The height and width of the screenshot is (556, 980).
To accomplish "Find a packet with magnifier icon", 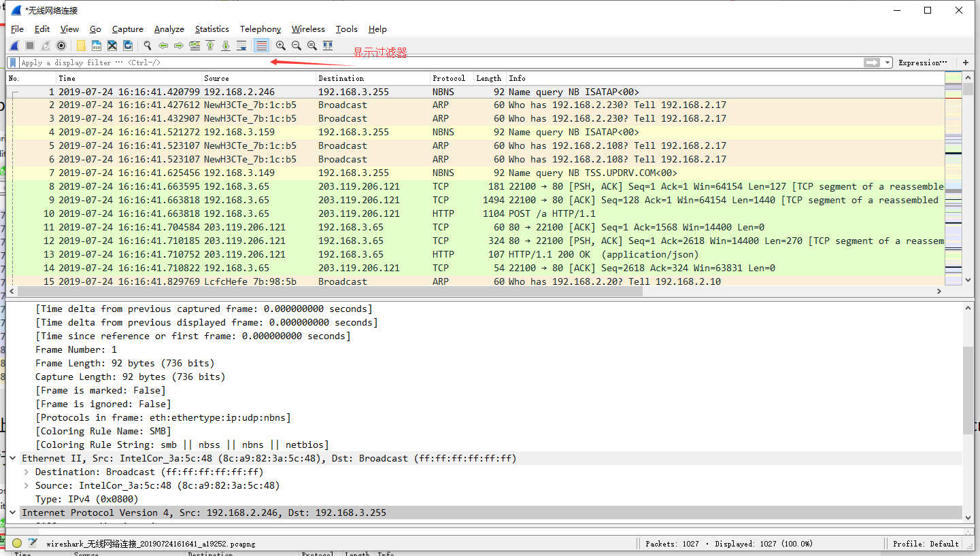I will click(148, 46).
